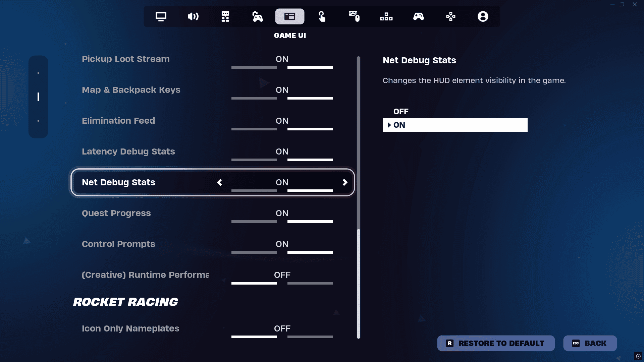Viewport: 644px width, 362px height.
Task: Select the Quest Progress setting
Action: [x=116, y=213]
